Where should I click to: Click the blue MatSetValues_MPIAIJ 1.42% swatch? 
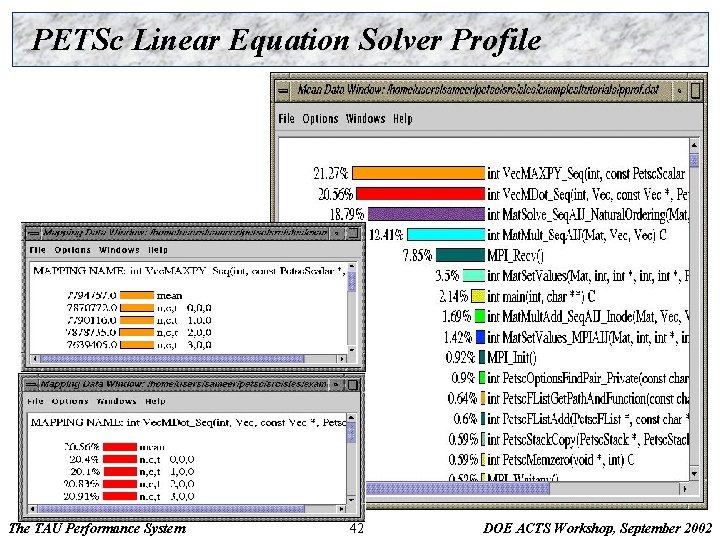(x=480, y=337)
